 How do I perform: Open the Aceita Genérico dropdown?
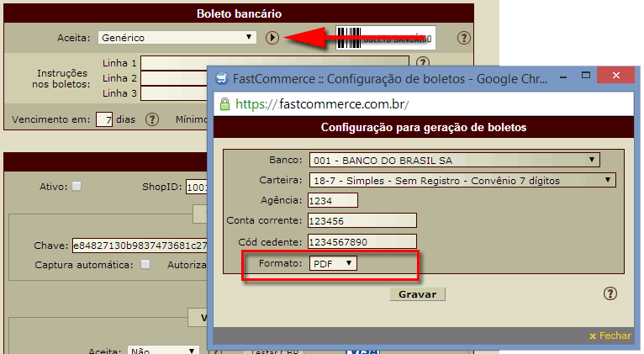click(x=177, y=37)
